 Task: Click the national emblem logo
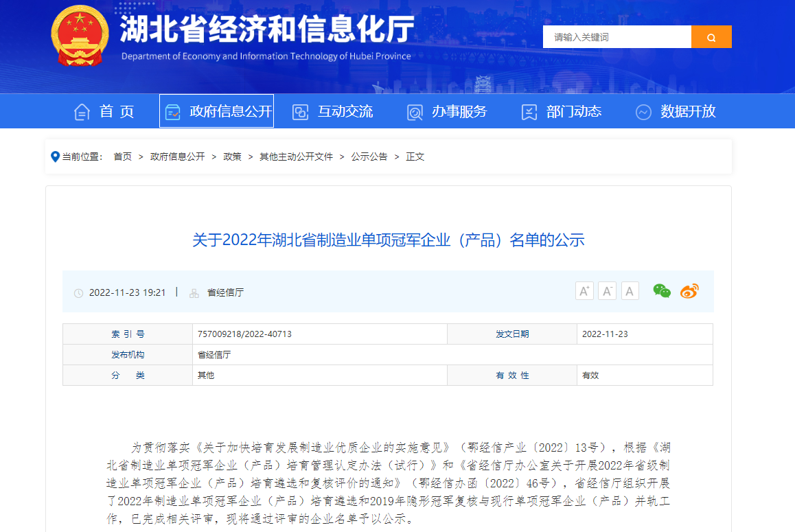point(80,37)
